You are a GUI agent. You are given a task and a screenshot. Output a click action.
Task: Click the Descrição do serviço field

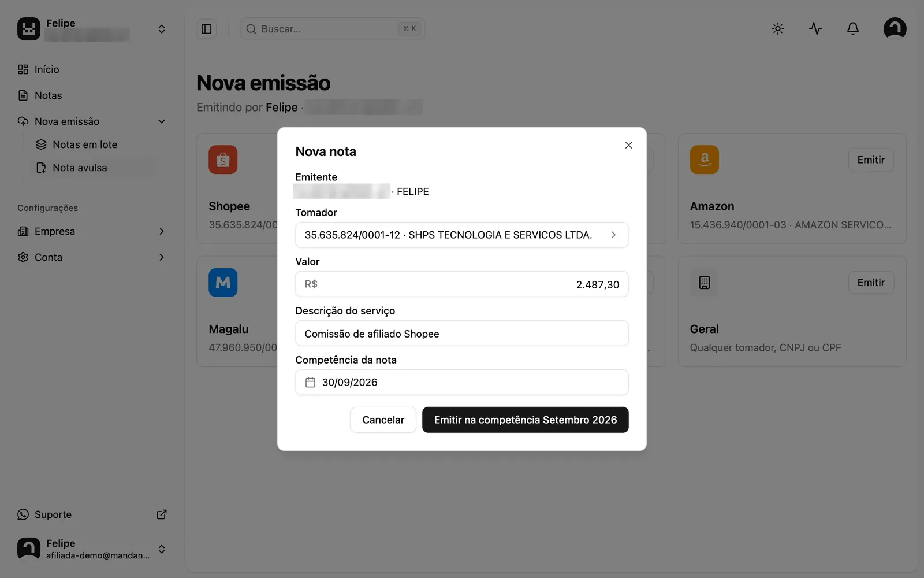coord(462,334)
